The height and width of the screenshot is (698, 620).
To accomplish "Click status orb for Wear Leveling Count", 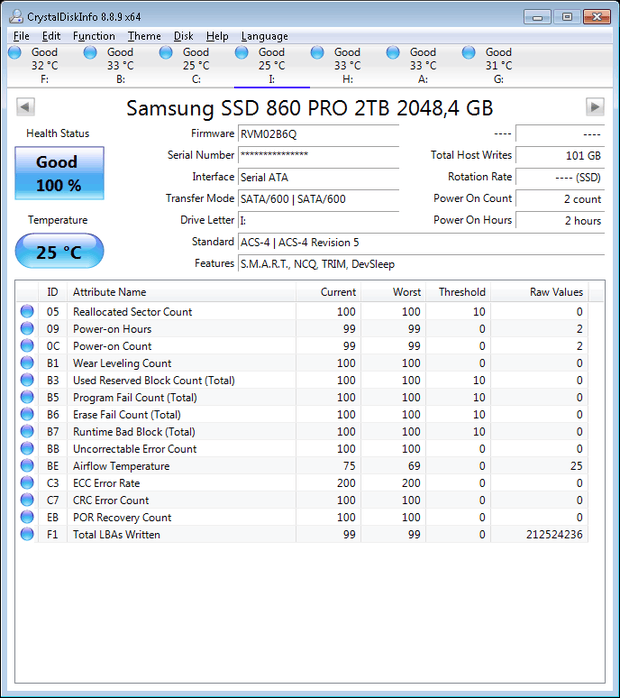I will (x=27, y=363).
